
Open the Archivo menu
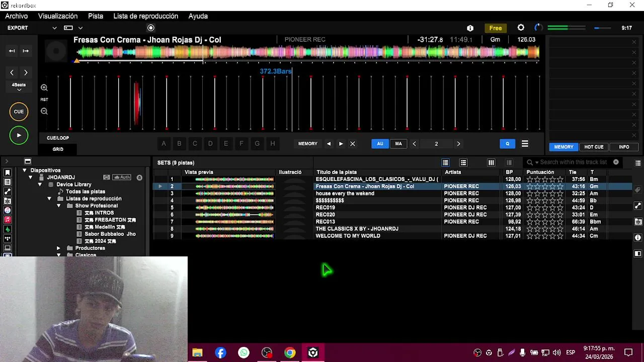(17, 16)
